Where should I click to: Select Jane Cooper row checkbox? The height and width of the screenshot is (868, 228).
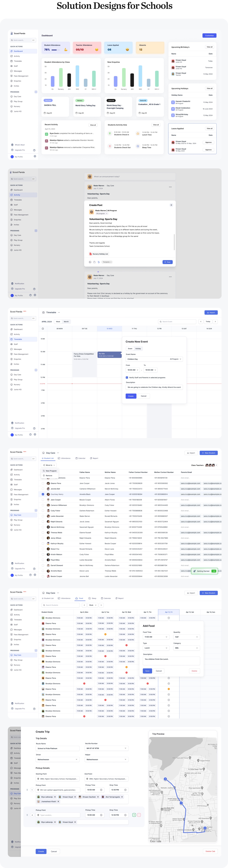click(43, 500)
